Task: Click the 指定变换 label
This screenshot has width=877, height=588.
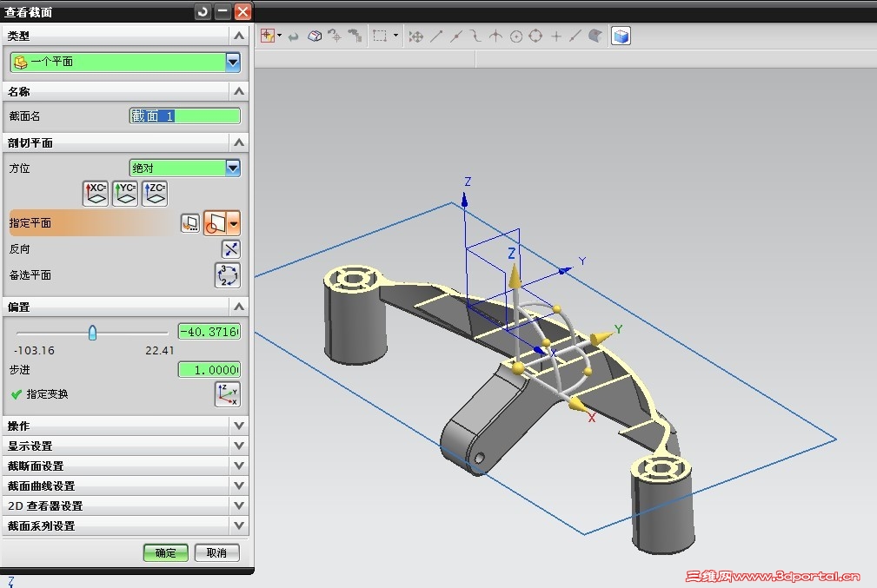Action: (47, 394)
